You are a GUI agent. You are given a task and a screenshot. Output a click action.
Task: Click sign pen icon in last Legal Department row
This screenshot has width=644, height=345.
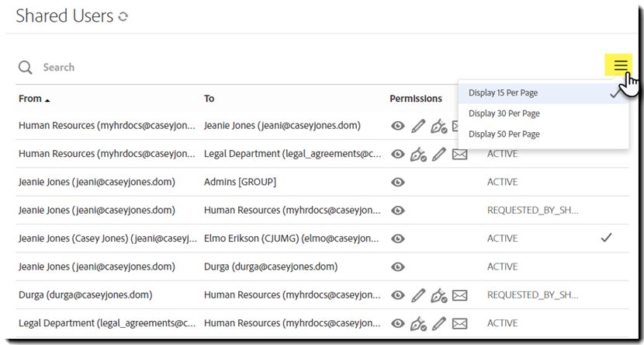(x=418, y=323)
